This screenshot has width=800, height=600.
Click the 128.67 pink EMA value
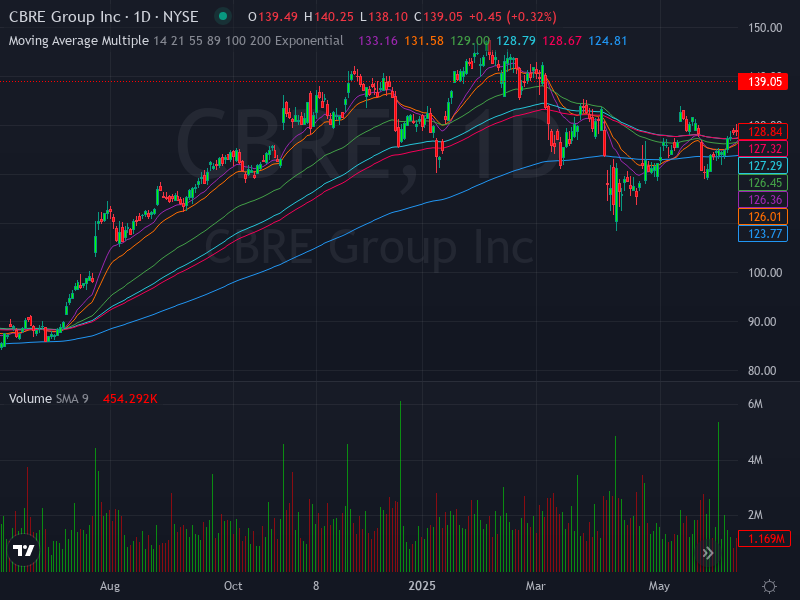pyautogui.click(x=562, y=41)
